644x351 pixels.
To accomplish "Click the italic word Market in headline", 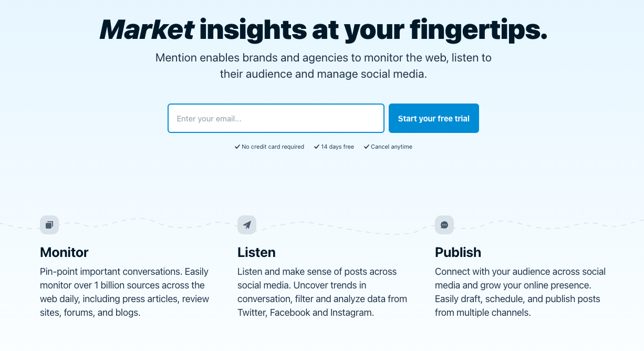I will coord(147,30).
